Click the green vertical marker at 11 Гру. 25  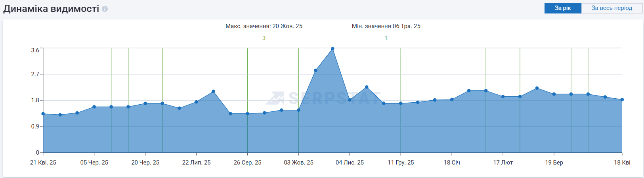tap(401, 79)
